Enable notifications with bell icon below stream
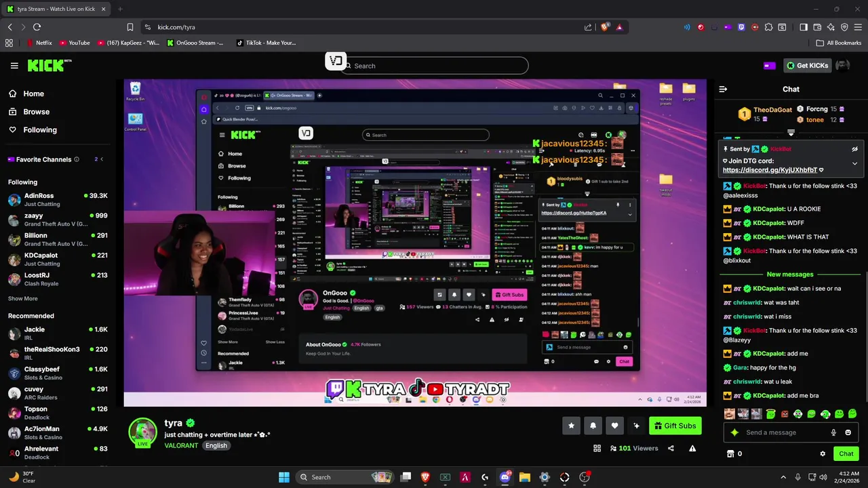The width and height of the screenshot is (868, 488). coord(593,426)
